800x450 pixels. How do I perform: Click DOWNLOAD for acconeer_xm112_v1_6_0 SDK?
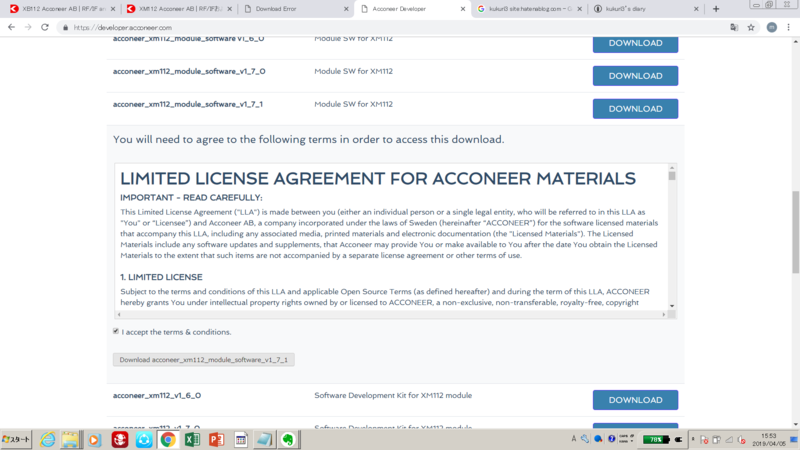click(x=635, y=400)
